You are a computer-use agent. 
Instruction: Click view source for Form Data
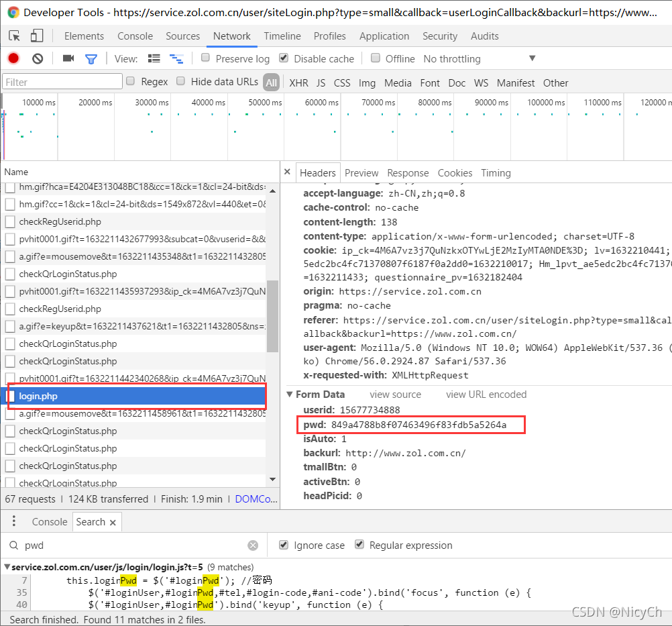(x=395, y=395)
